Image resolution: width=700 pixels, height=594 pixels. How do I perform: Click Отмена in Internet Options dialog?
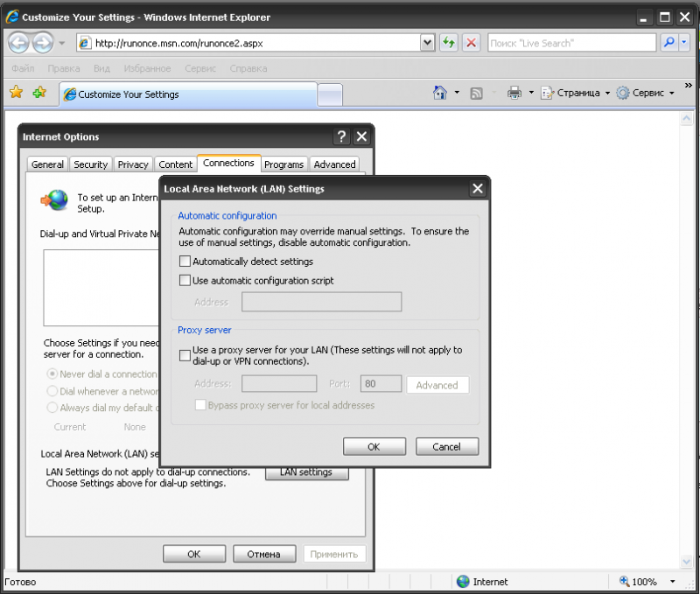pyautogui.click(x=264, y=554)
